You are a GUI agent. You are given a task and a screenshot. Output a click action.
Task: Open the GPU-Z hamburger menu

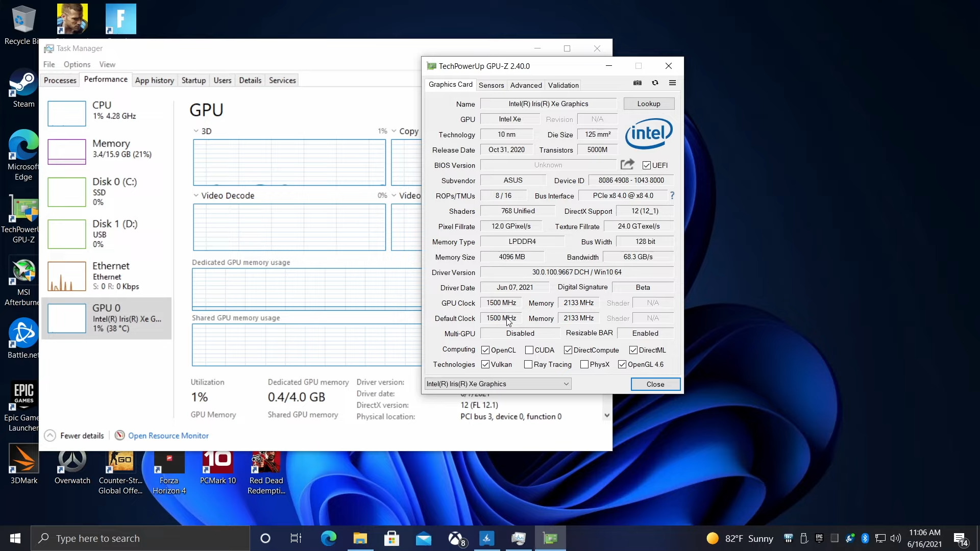(x=673, y=83)
